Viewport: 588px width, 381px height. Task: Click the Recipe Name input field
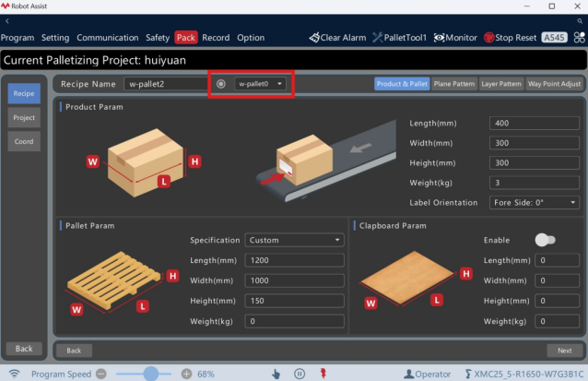point(167,84)
